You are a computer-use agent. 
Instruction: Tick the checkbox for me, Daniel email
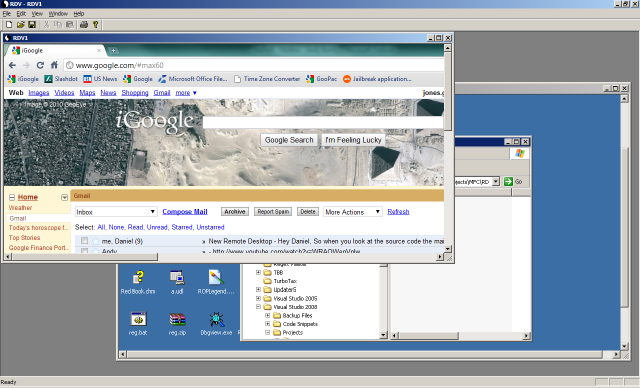click(x=84, y=241)
